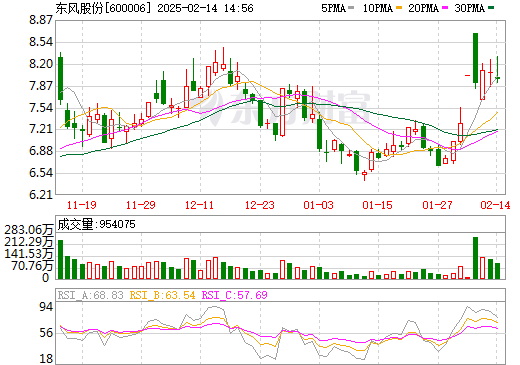Select the 20PMA legend label

coord(424,8)
